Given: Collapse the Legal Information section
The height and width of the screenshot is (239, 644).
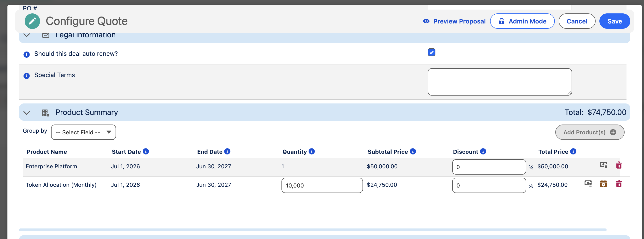Looking at the screenshot, I should coord(27,35).
